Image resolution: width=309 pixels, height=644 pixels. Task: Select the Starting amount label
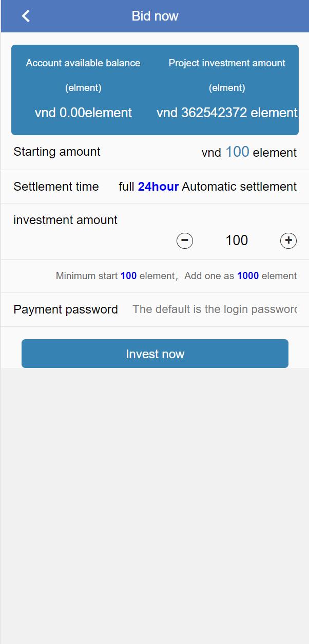coord(57,152)
